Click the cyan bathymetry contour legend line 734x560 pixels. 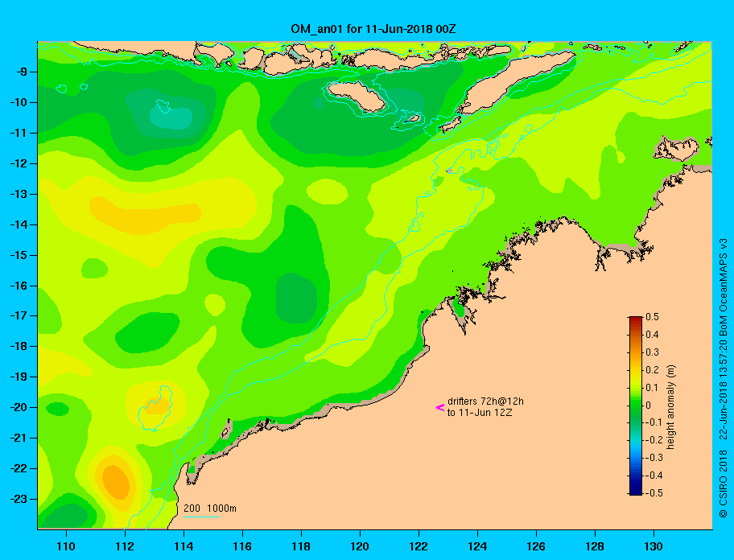point(201,517)
